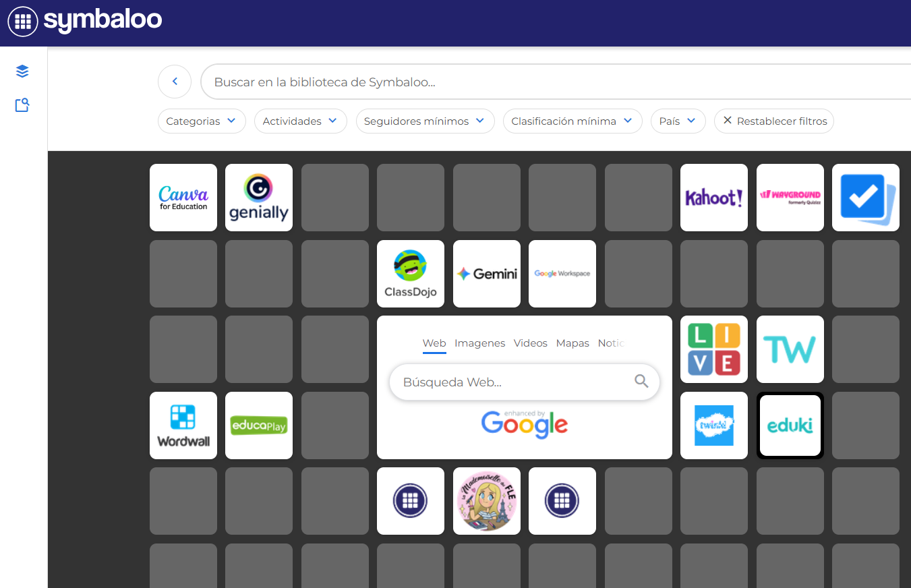Open the Seguidores mínimos dropdown
The width and height of the screenshot is (911, 588).
click(x=425, y=121)
